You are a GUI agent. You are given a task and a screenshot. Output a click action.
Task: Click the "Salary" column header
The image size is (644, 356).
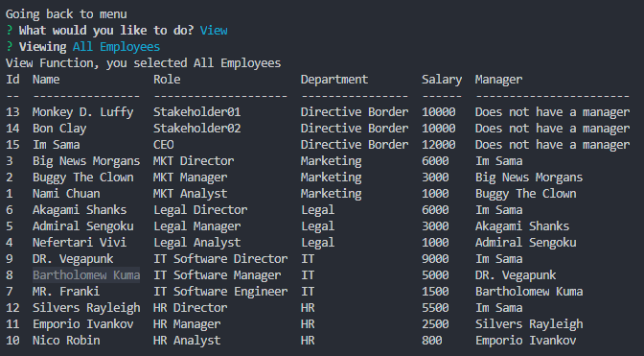tap(442, 80)
